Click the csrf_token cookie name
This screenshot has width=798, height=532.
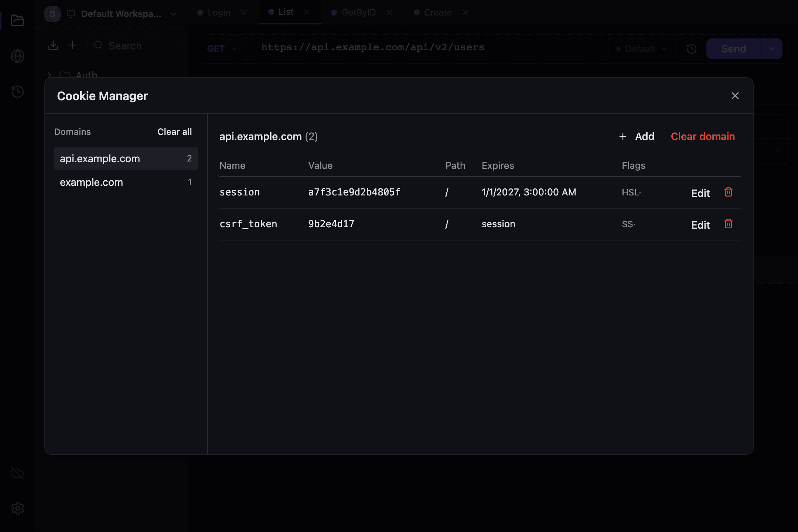pos(248,224)
